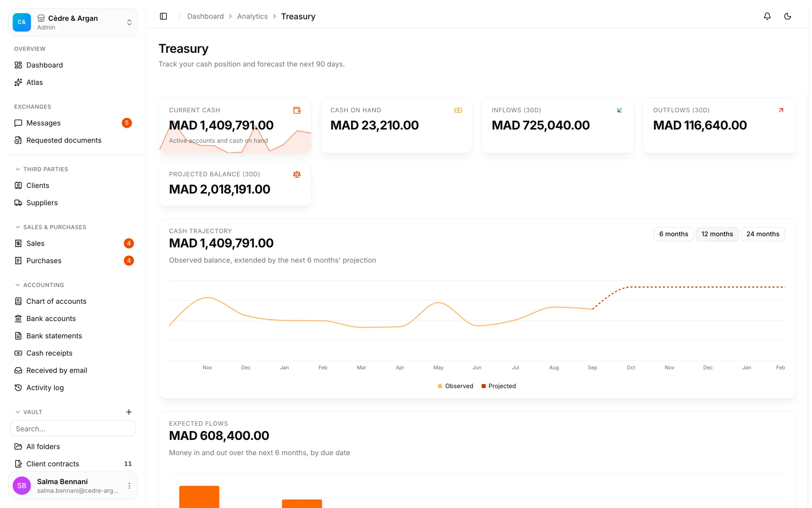Click the Clients contact icon

point(18,185)
